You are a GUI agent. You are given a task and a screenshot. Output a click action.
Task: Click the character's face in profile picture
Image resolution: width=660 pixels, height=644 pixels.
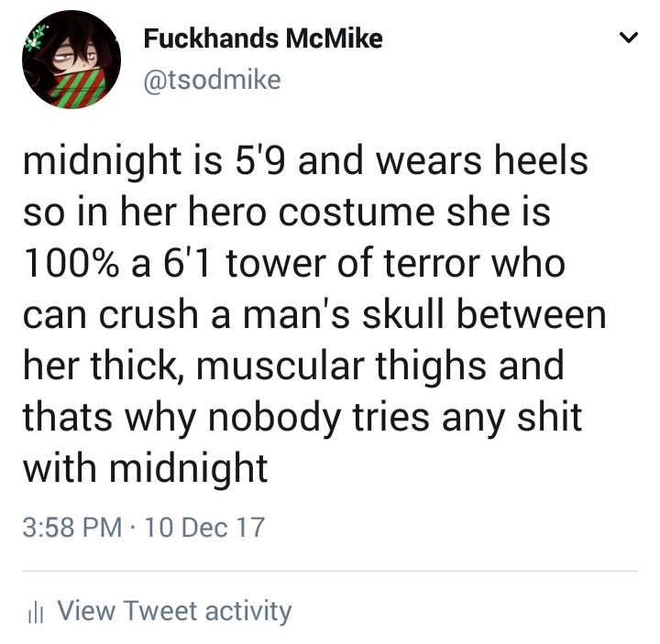click(76, 59)
